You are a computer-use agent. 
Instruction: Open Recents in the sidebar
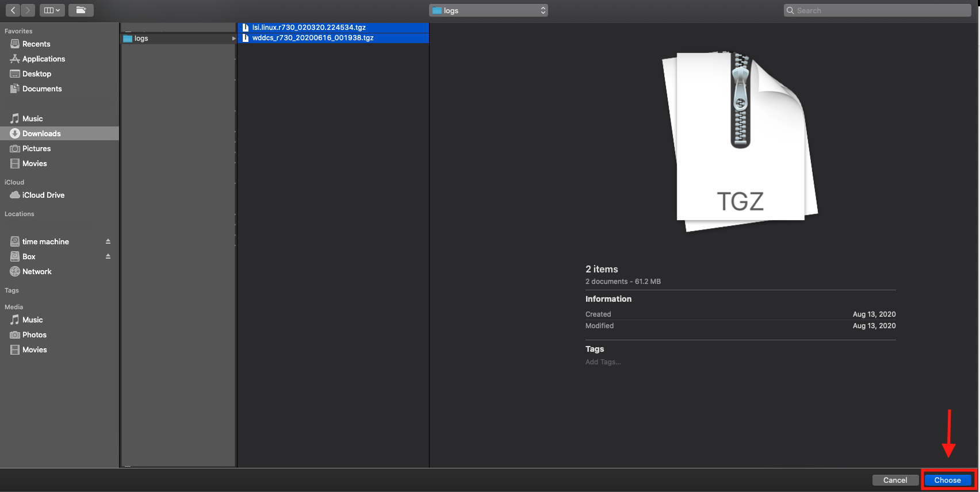coord(36,44)
